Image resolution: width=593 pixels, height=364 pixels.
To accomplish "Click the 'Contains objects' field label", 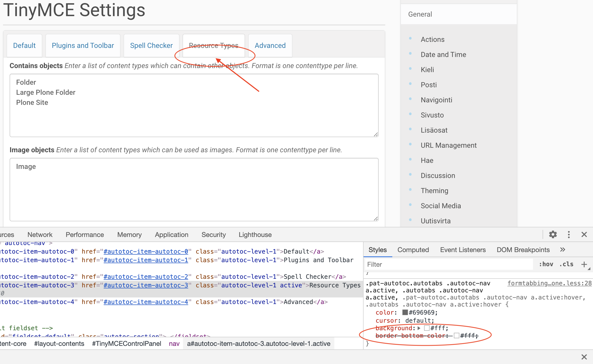I will pyautogui.click(x=36, y=66).
